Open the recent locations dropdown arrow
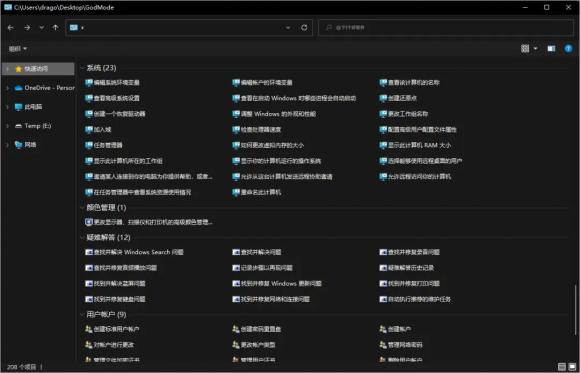This screenshot has height=373, width=580. coord(41,28)
